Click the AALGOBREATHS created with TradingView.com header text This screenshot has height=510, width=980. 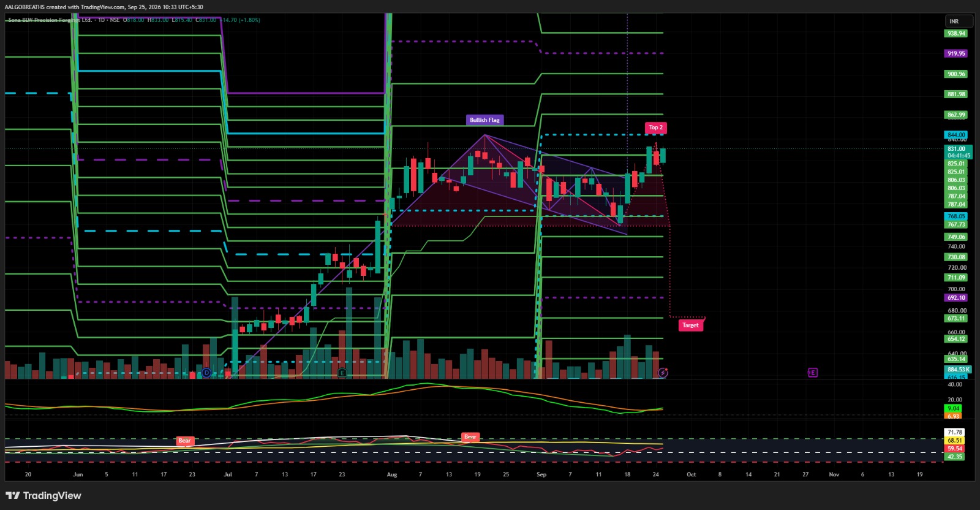click(x=104, y=7)
